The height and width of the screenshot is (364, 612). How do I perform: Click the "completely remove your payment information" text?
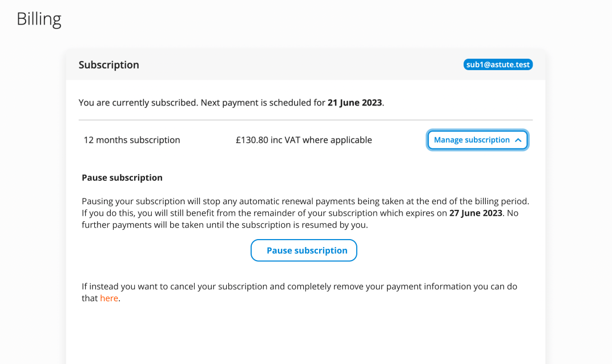point(377,286)
